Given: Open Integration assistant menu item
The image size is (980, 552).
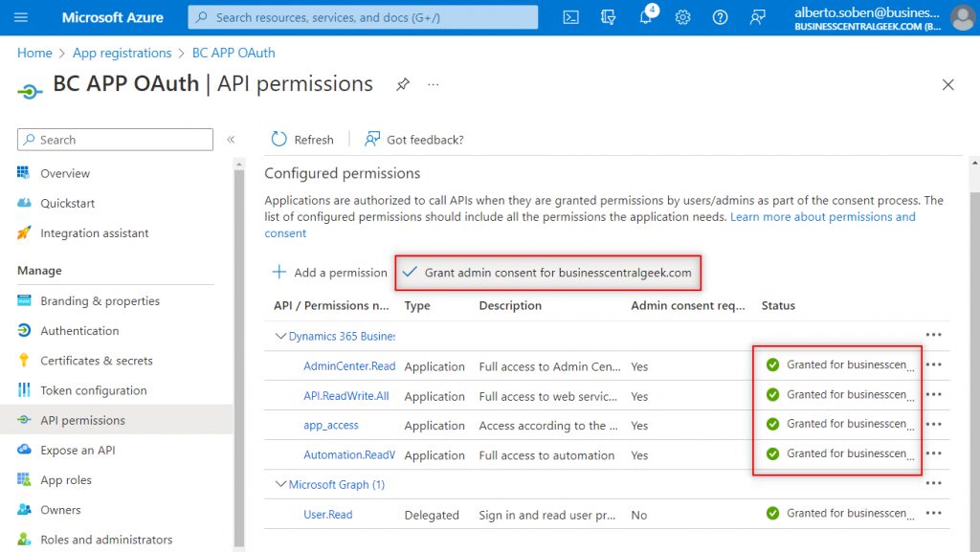Looking at the screenshot, I should click(95, 232).
